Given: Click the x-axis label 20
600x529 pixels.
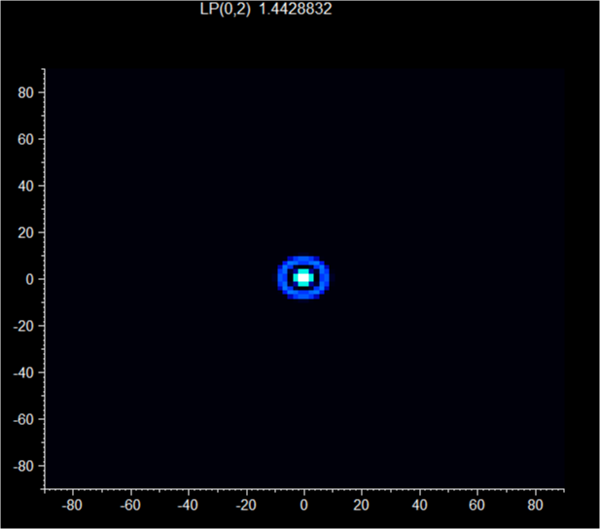Looking at the screenshot, I should point(361,505).
